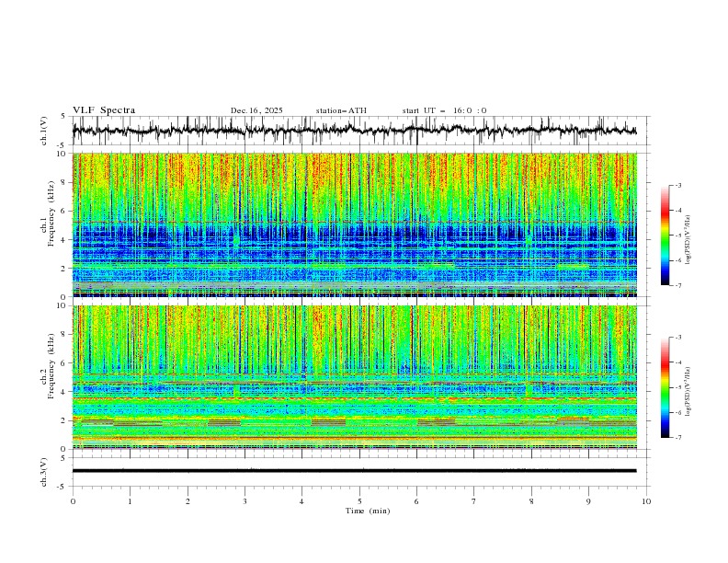Click the ch.2 frequency spectrogram panel
Image resolution: width=728 pixels, height=563 pixels.
[355, 377]
